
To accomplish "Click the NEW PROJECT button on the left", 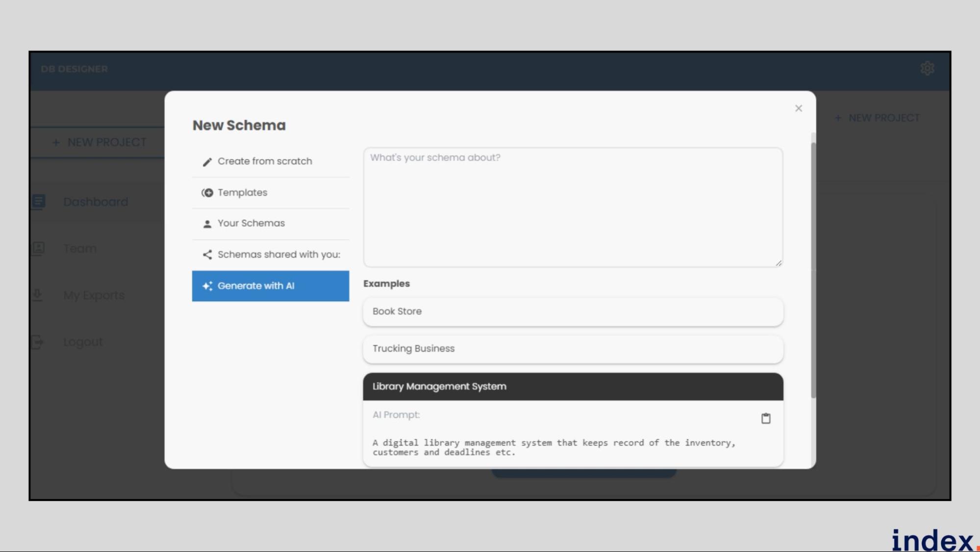I will [100, 142].
